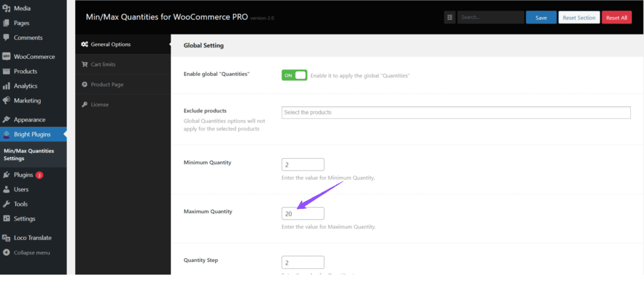Open the Product Page tab
Viewport: 644px width, 292px height.
108,84
